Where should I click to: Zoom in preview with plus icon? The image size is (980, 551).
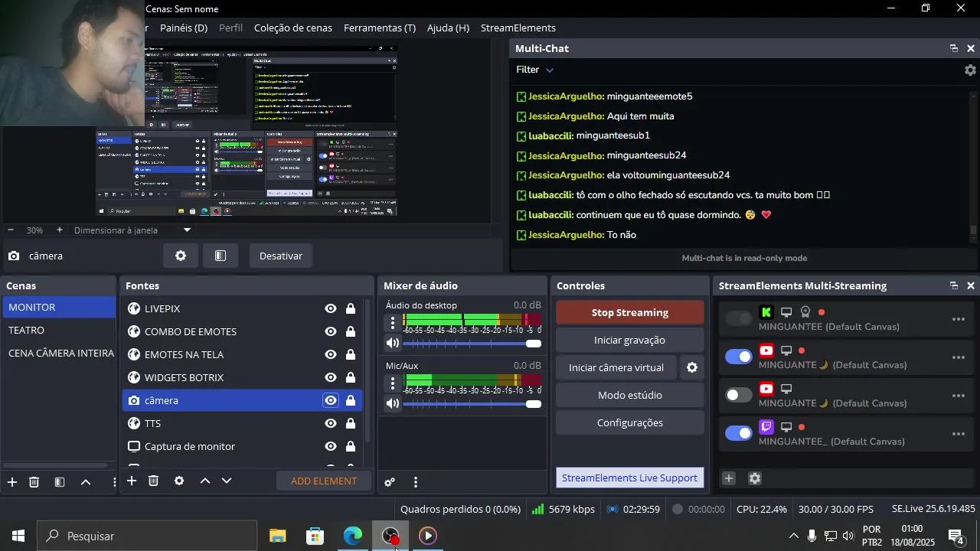pos(60,230)
